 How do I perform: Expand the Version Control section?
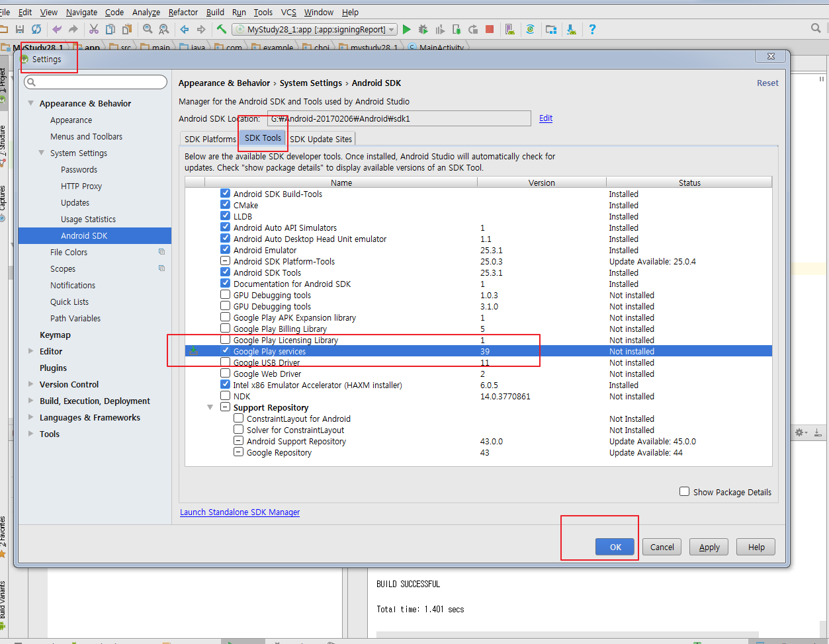[30, 384]
